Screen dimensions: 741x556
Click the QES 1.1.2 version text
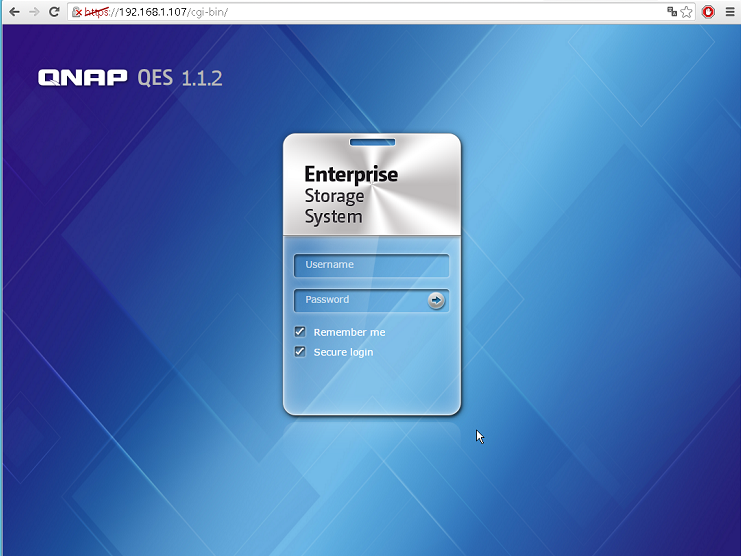pos(180,78)
